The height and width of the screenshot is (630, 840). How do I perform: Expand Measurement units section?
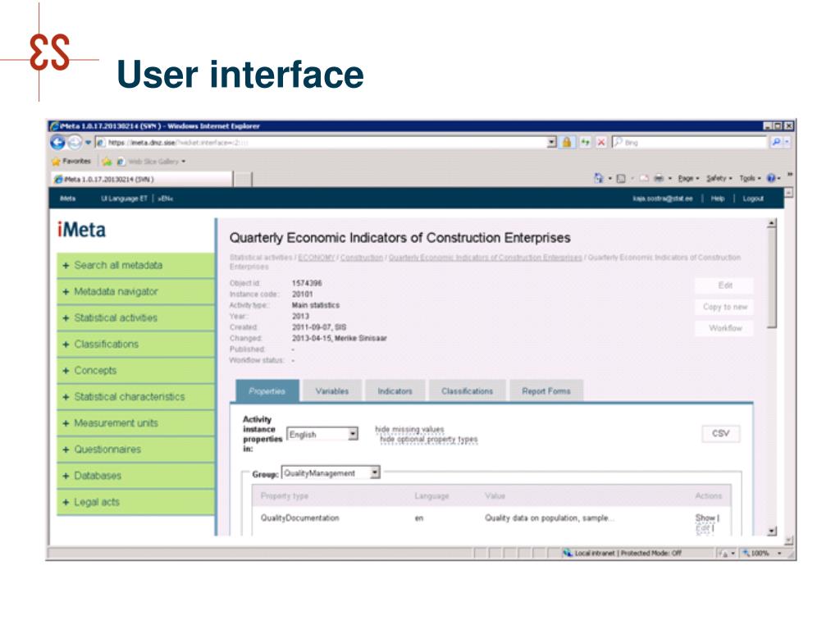135,422
